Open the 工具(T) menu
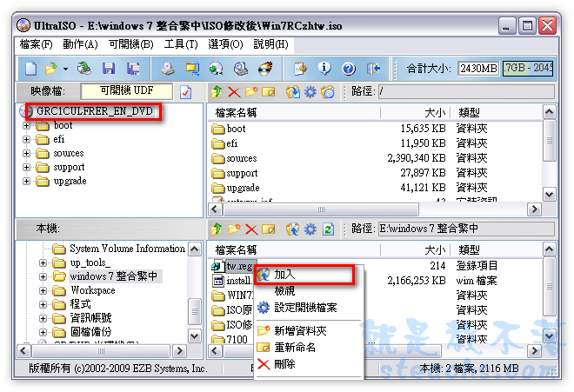574x392 pixels. coord(181,44)
